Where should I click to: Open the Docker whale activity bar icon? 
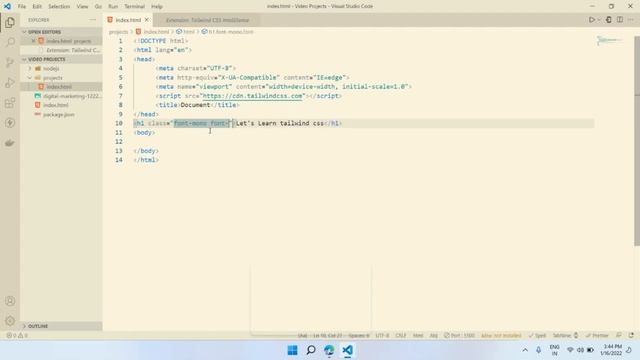(x=10, y=142)
